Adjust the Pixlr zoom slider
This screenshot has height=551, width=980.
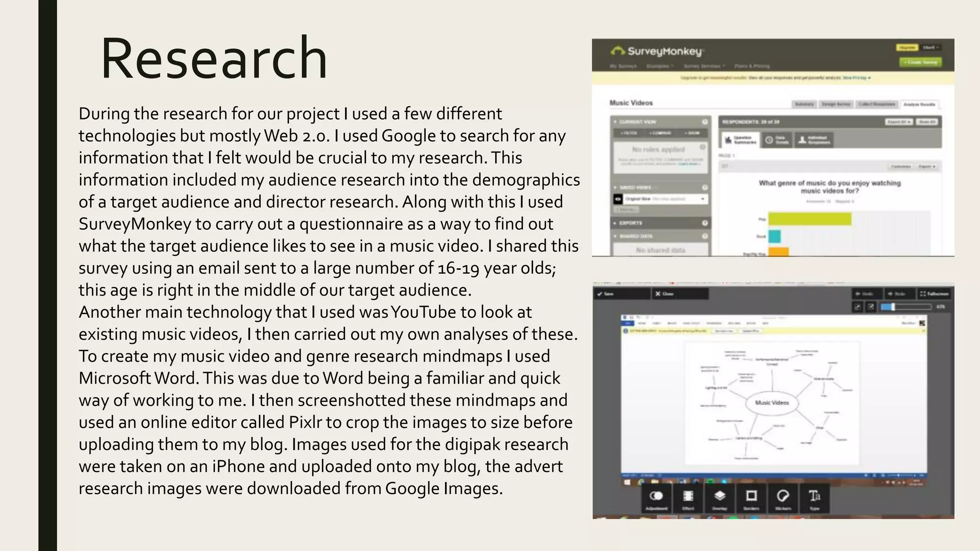coord(906,307)
